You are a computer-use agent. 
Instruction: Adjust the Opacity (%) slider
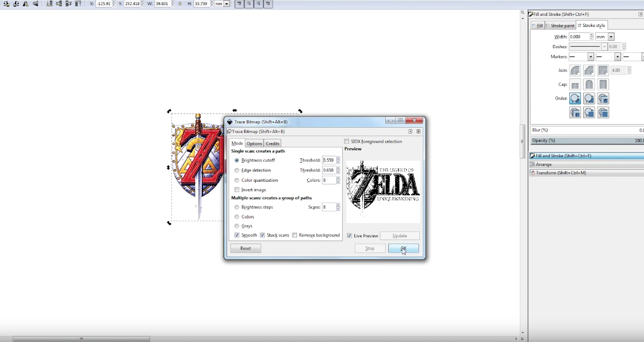586,140
